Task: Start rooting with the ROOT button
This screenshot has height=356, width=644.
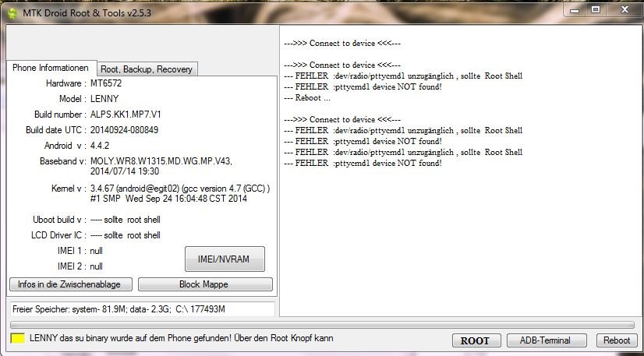Action: 476,340
